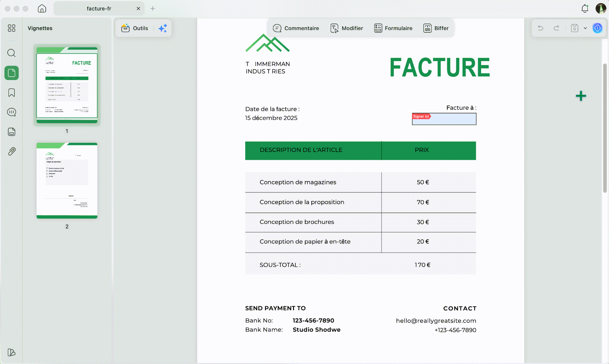Open the blue AI assistant icon

(598, 28)
